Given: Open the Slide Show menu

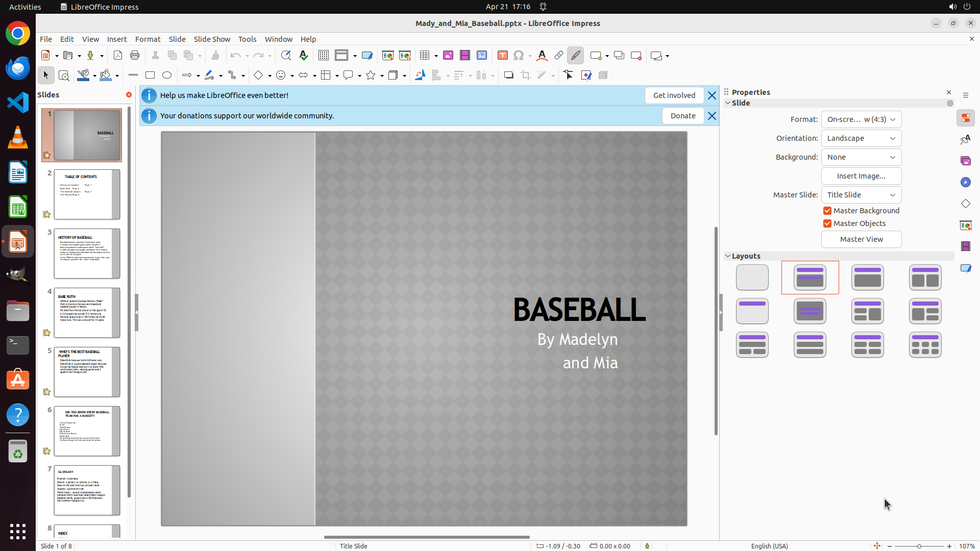Looking at the screenshot, I should tap(212, 39).
